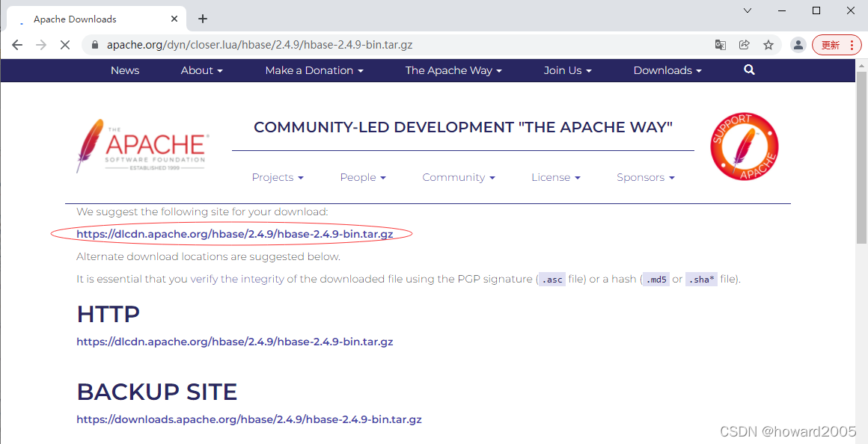Click the tab search chevron

click(748, 10)
